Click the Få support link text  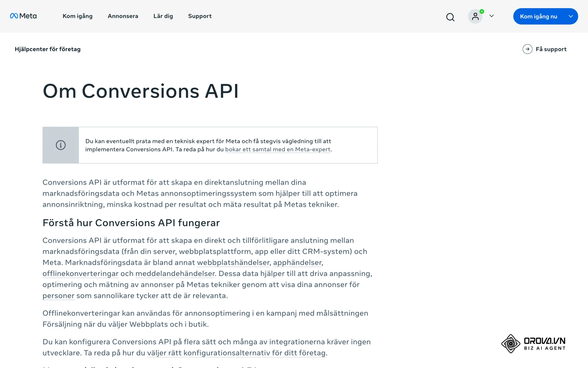(x=551, y=49)
